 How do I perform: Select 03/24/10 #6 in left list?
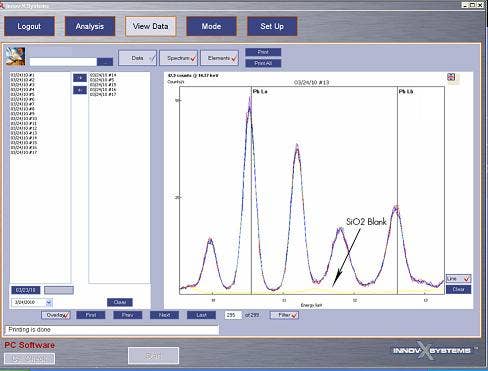22,99
